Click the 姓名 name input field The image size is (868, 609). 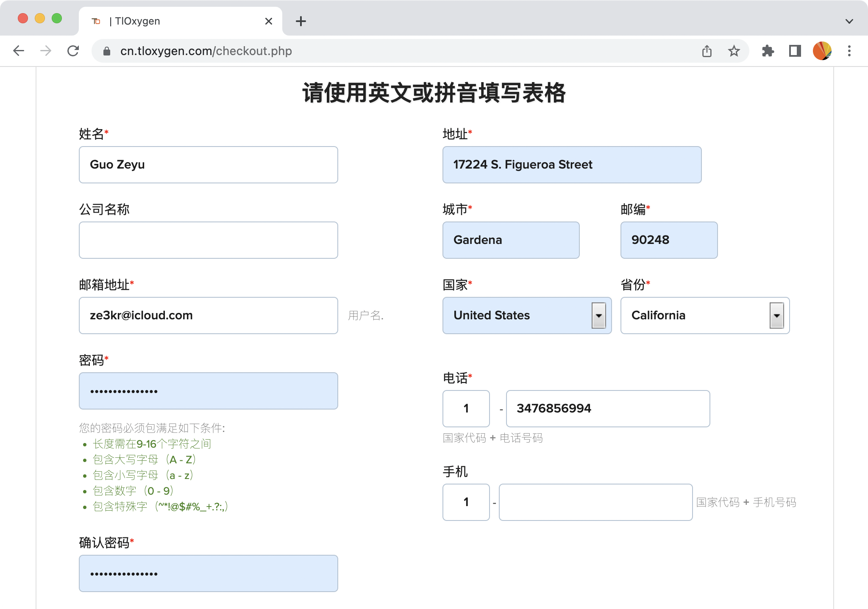coord(209,164)
